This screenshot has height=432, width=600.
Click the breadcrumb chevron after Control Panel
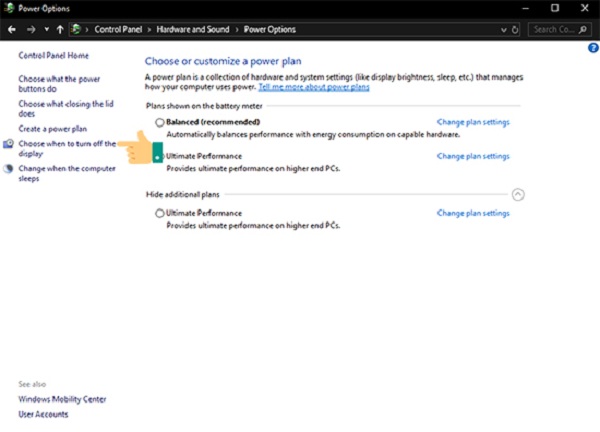[149, 30]
